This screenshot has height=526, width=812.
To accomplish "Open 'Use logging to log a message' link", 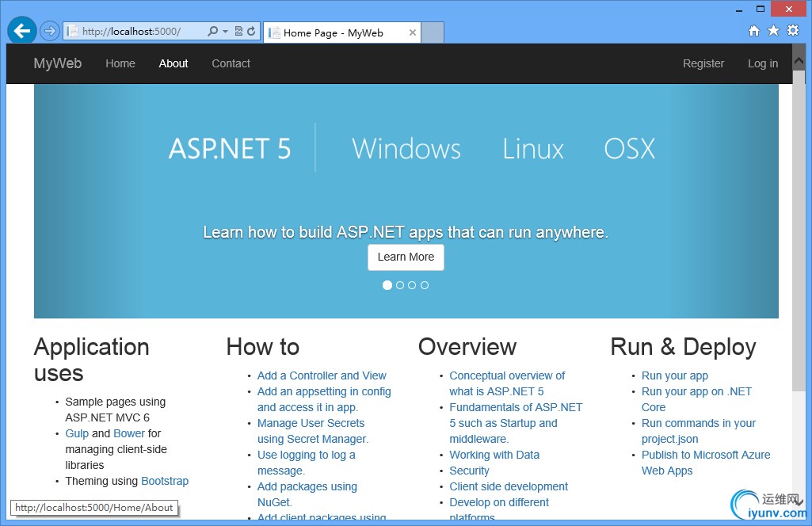I will point(306,463).
